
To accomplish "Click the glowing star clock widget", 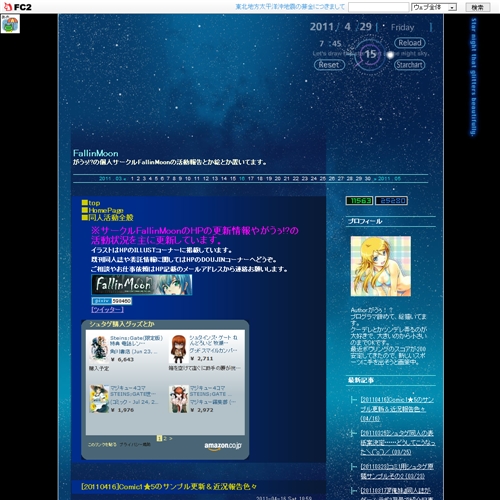I will pyautogui.click(x=370, y=54).
